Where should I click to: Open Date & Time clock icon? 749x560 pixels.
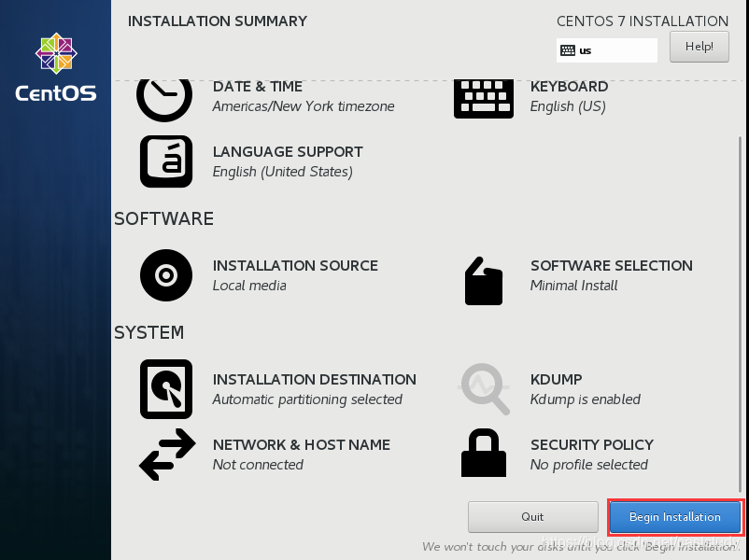pyautogui.click(x=164, y=100)
